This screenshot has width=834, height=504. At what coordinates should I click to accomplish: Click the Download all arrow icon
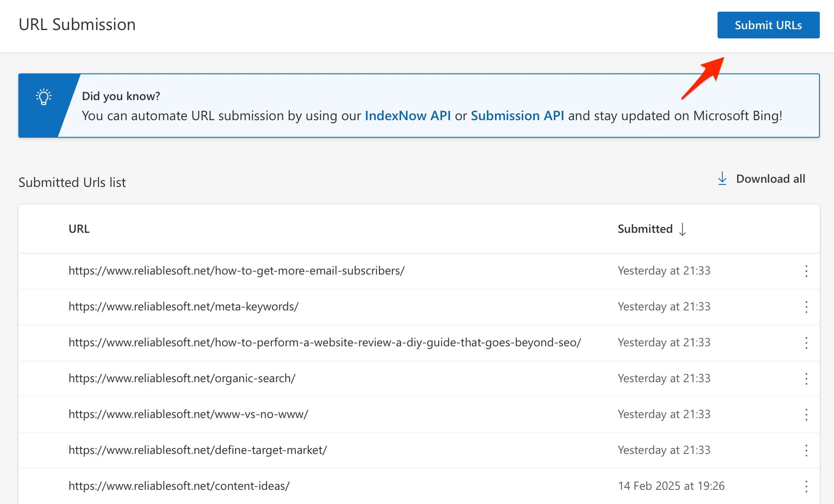pyautogui.click(x=722, y=179)
